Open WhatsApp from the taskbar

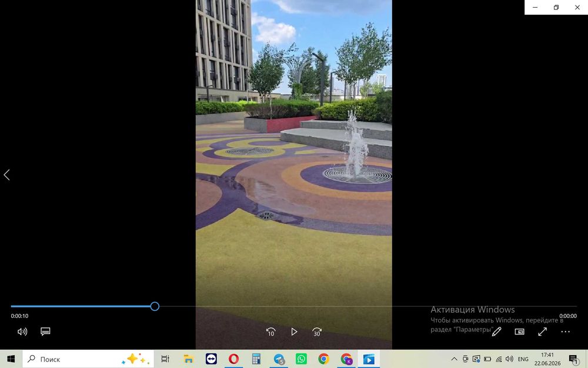coord(301,359)
